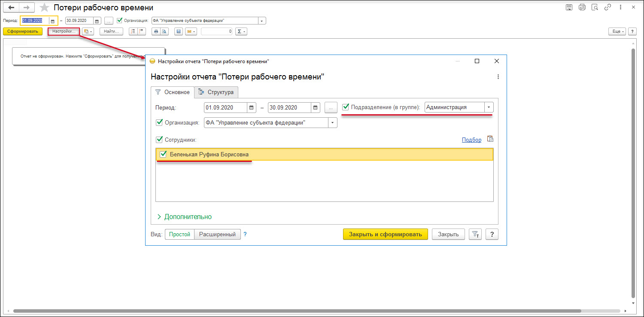
Task: Open report variants dropdown icon next to Настройки
Action: tap(88, 31)
